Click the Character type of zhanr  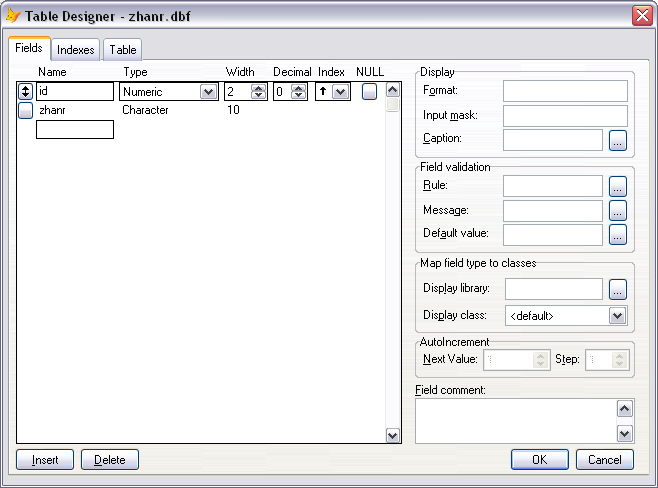click(x=145, y=110)
